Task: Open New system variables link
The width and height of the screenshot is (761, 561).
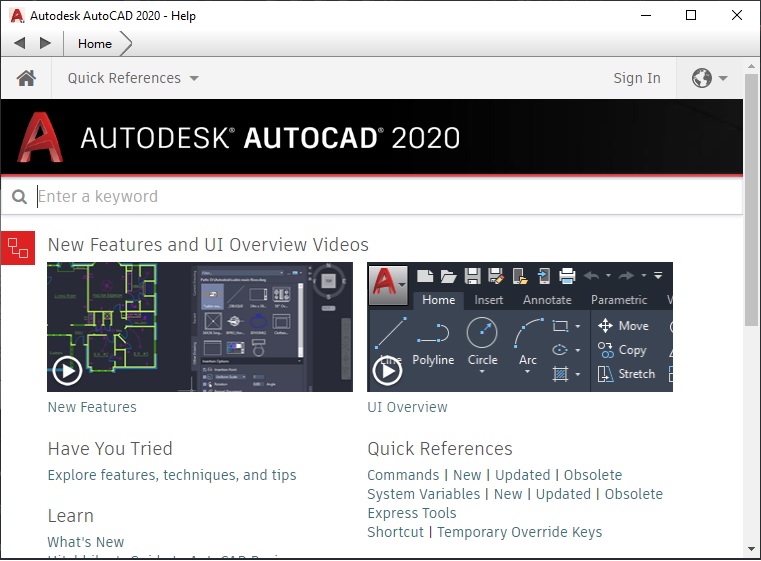Action: pyautogui.click(x=508, y=494)
